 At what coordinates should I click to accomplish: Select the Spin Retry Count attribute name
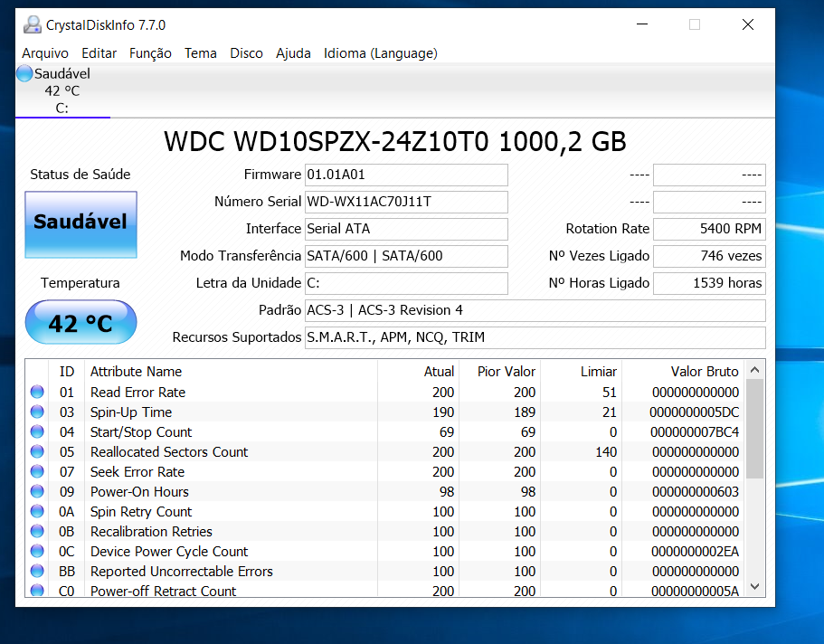pyautogui.click(x=141, y=512)
